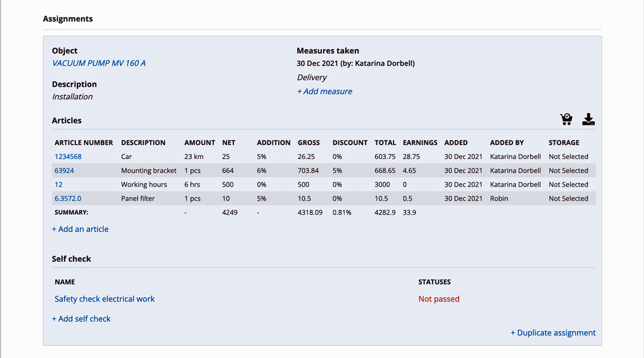644x358 pixels.
Task: Click the DISCOUNT column header
Action: click(350, 143)
